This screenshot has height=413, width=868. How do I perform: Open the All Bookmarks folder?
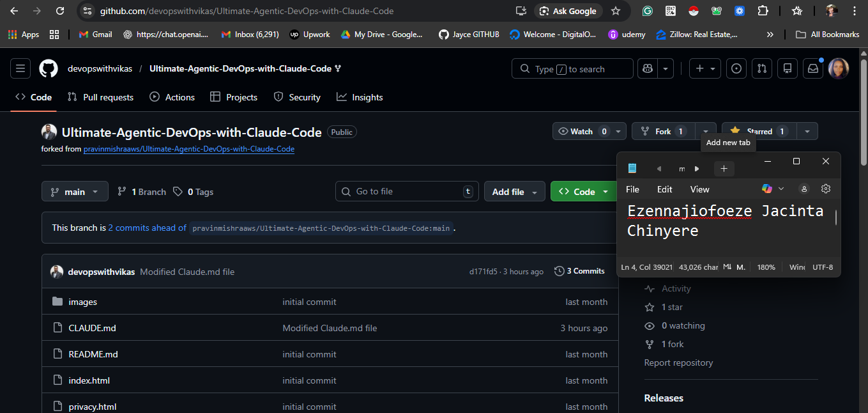pyautogui.click(x=828, y=35)
